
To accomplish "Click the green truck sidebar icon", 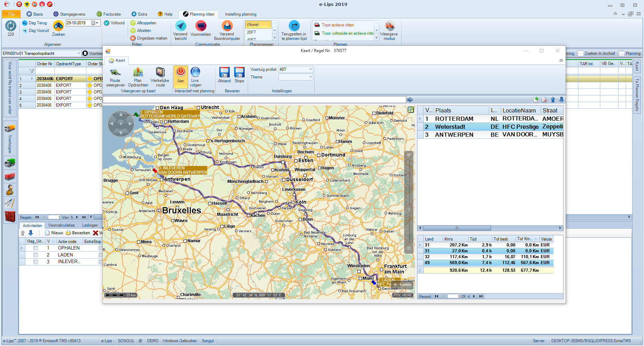I will pos(10,162).
